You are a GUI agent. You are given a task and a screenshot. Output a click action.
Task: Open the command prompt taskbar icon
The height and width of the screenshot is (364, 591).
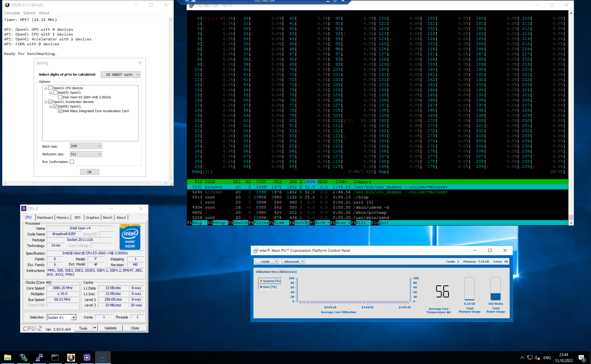[55, 357]
